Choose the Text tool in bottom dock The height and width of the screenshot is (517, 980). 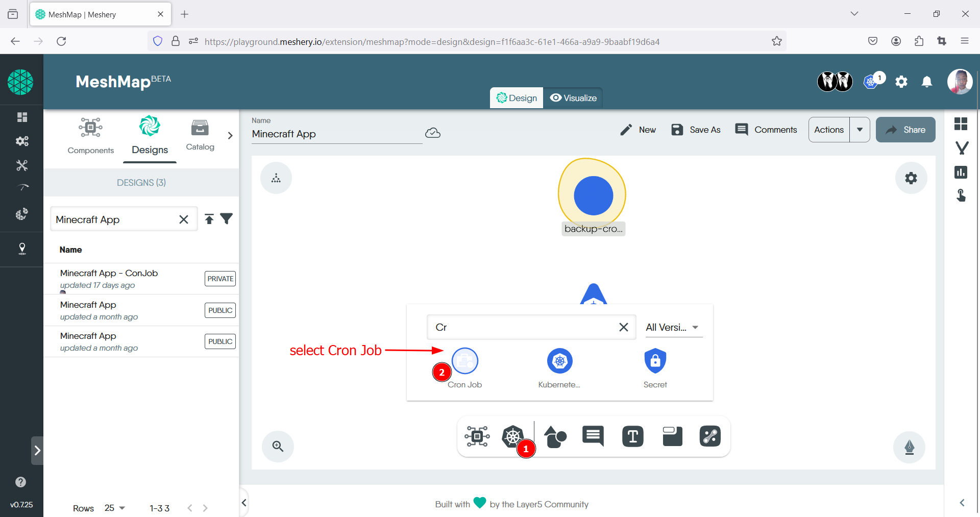tap(632, 437)
